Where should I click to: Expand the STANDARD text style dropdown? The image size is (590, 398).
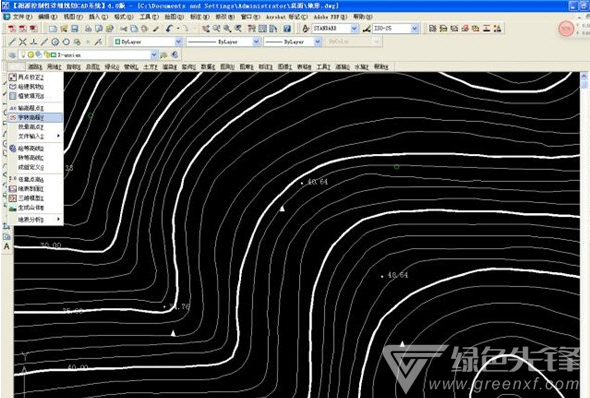tap(354, 29)
